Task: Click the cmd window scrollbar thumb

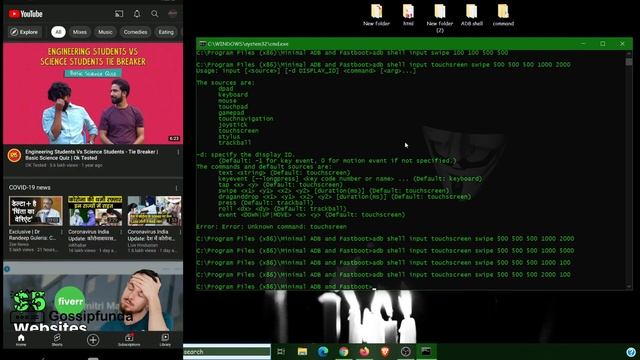Action: click(x=629, y=62)
